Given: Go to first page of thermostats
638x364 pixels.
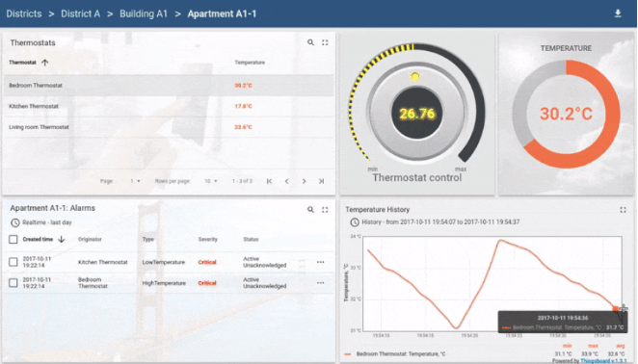Looking at the screenshot, I should pyautogui.click(x=269, y=181).
